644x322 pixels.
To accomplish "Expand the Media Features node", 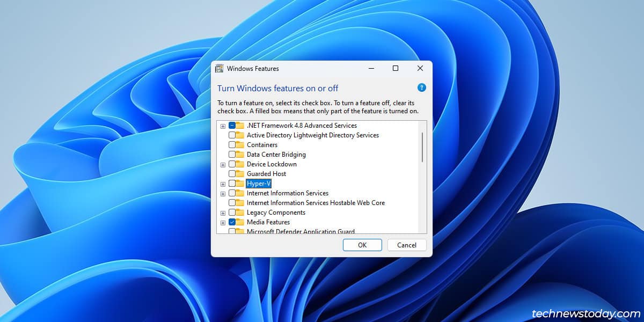I will point(223,223).
